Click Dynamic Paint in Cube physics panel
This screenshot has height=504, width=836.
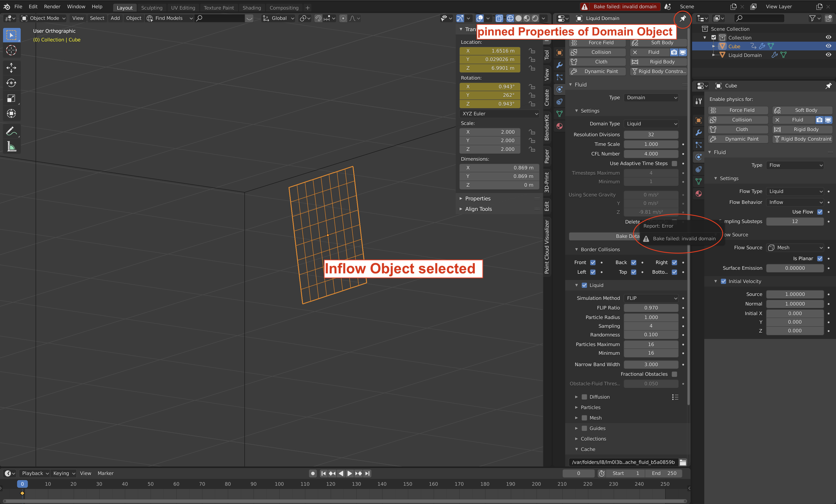(738, 139)
